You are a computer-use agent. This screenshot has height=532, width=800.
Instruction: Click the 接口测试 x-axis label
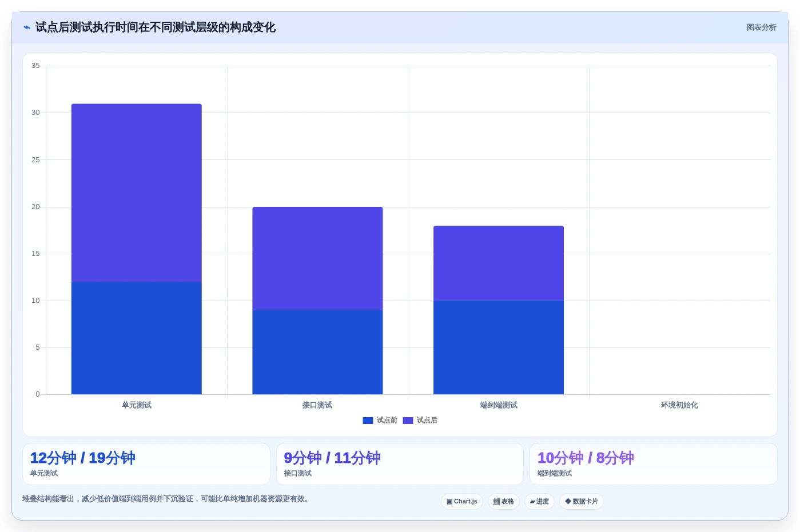point(317,405)
